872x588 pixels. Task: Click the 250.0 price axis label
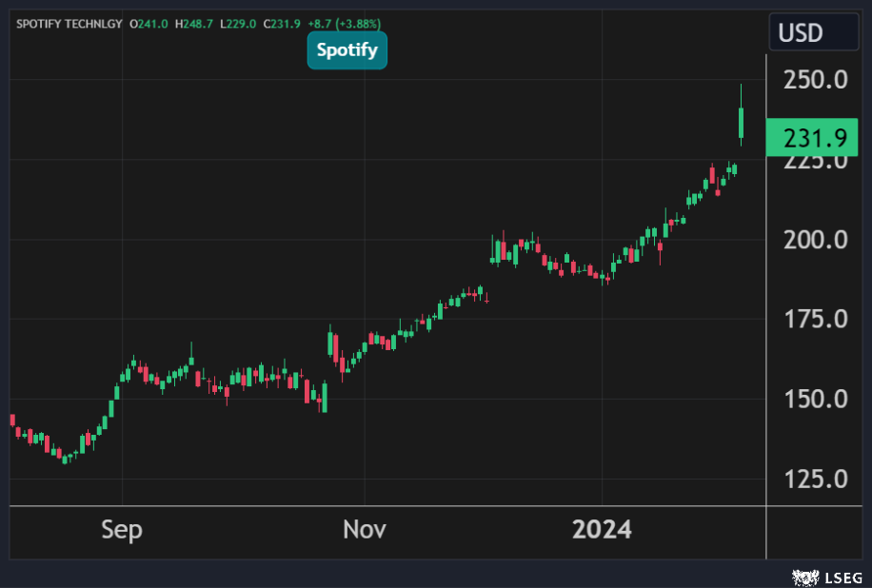pyautogui.click(x=814, y=80)
